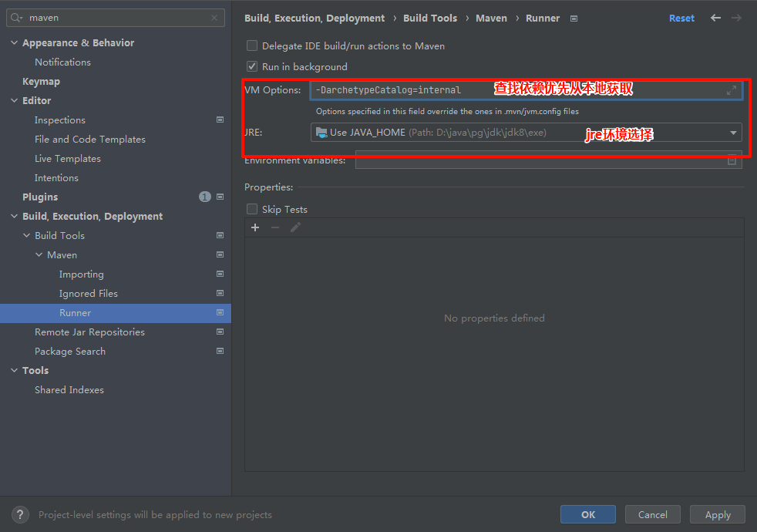This screenshot has height=532, width=757.
Task: Open the JRE dropdown list
Action: tap(733, 133)
